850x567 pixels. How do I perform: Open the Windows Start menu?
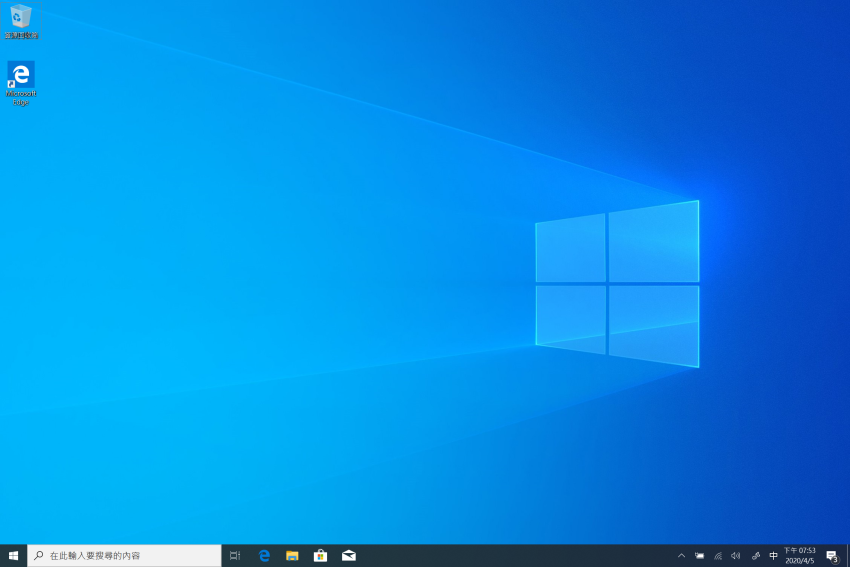[14, 556]
